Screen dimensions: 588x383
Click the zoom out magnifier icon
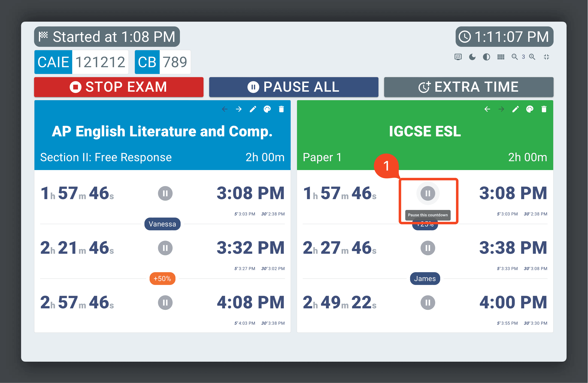[x=515, y=57]
